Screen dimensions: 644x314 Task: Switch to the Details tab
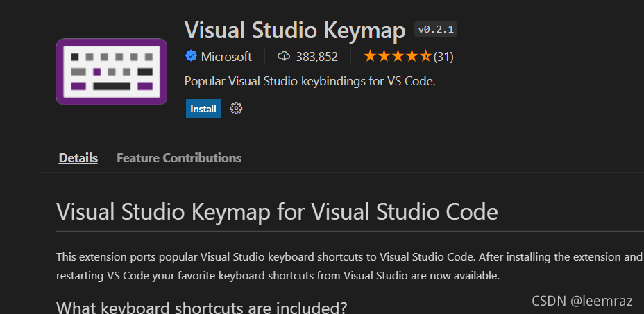[x=78, y=157]
